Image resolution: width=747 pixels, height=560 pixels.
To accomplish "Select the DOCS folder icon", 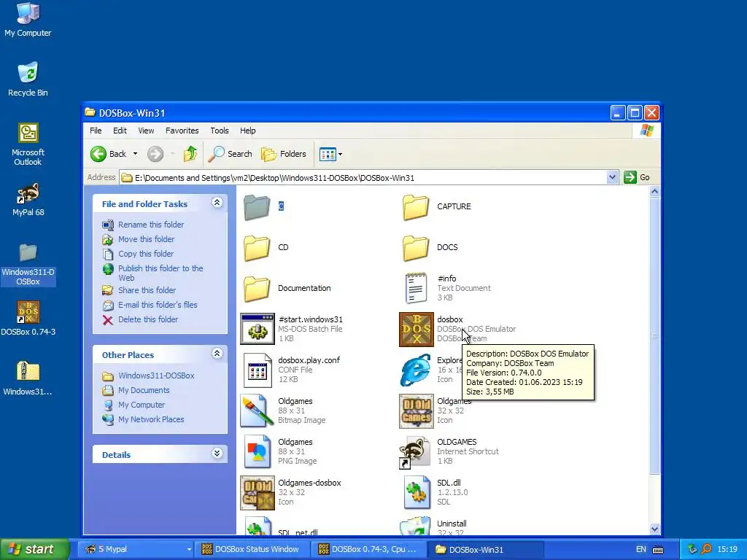I will 415,248.
